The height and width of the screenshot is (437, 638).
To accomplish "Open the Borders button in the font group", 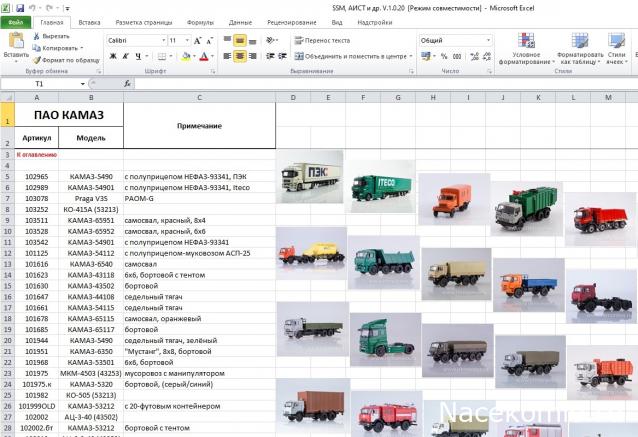I will [162, 56].
